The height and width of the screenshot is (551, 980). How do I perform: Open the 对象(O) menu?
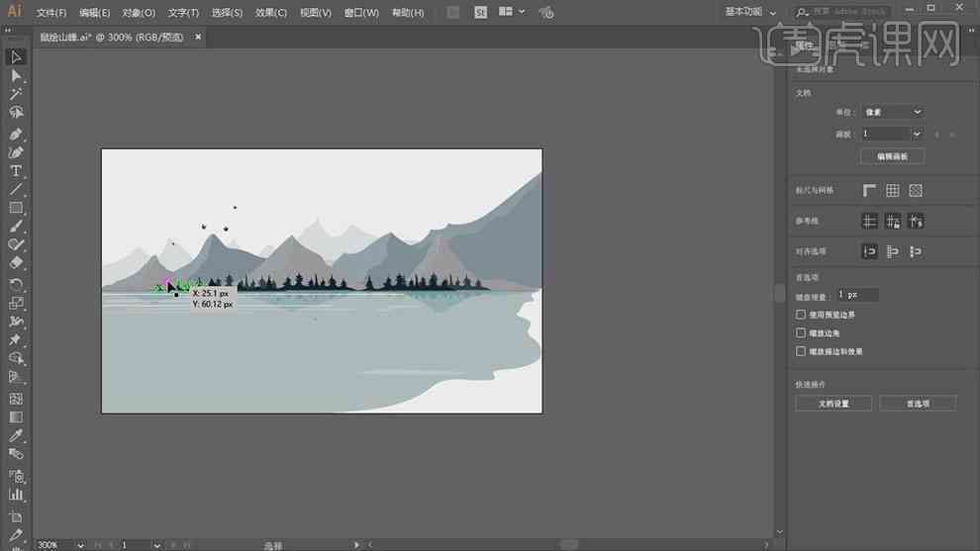coord(139,13)
